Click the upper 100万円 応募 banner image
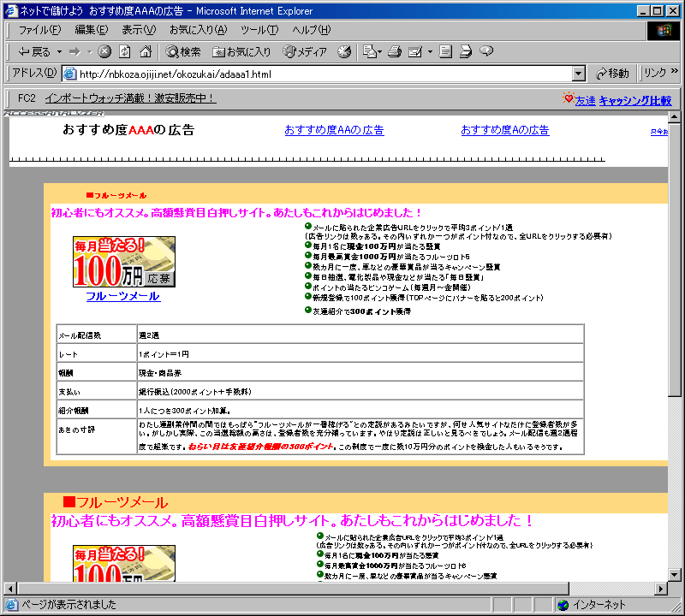 coord(124,262)
